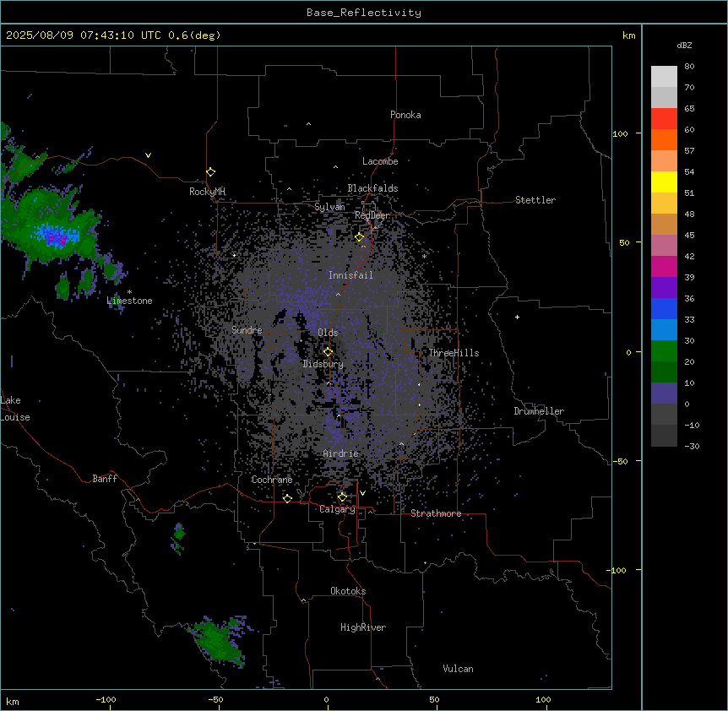728x711 pixels.
Task: Click the Limestone label
Action: pyautogui.click(x=129, y=301)
